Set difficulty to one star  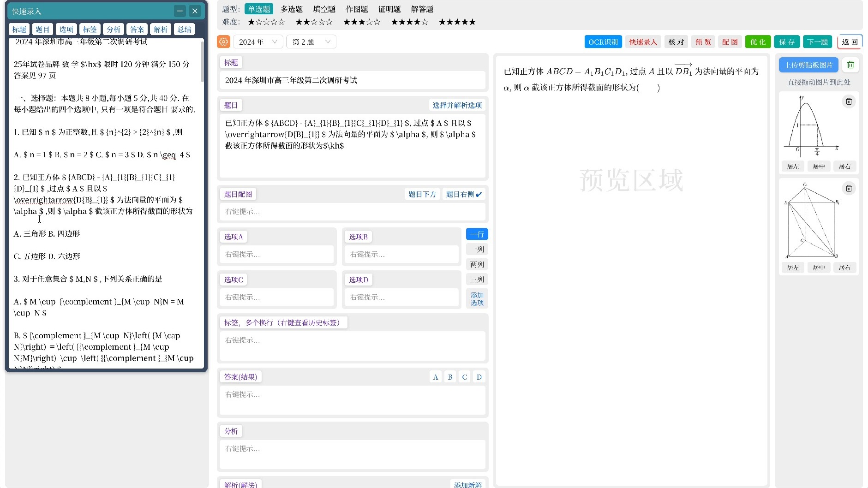[266, 22]
